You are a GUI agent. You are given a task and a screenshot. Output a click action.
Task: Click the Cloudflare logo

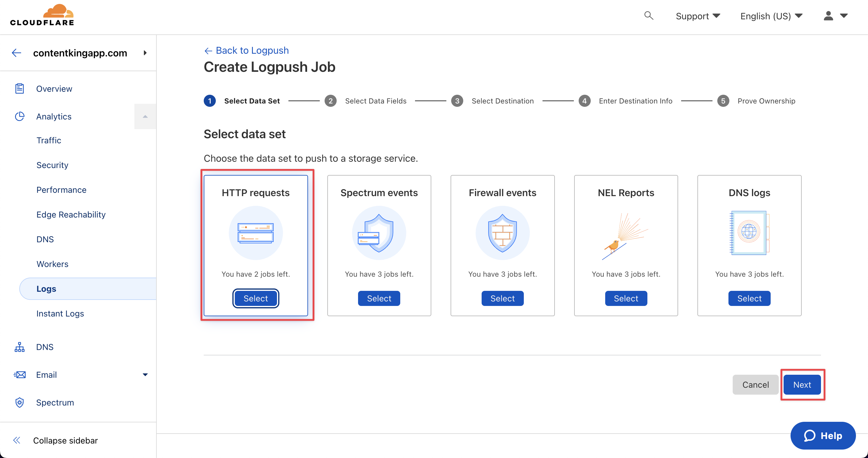[x=42, y=15]
